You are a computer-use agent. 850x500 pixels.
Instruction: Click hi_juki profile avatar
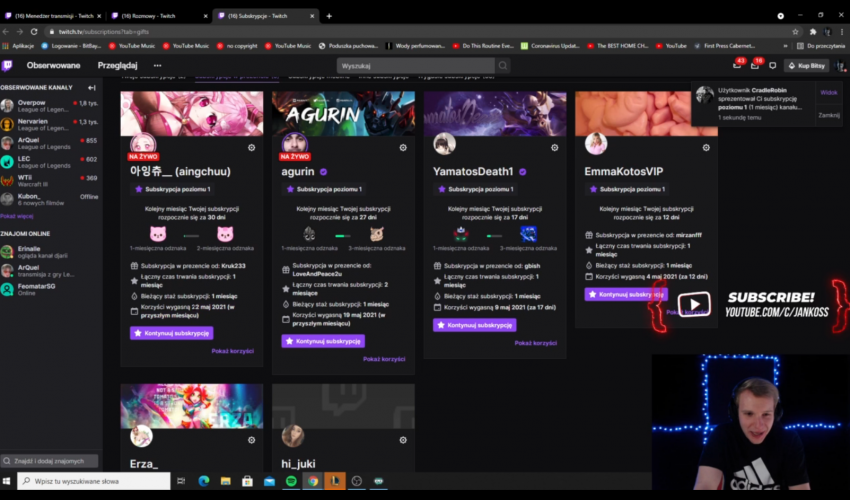tap(293, 436)
